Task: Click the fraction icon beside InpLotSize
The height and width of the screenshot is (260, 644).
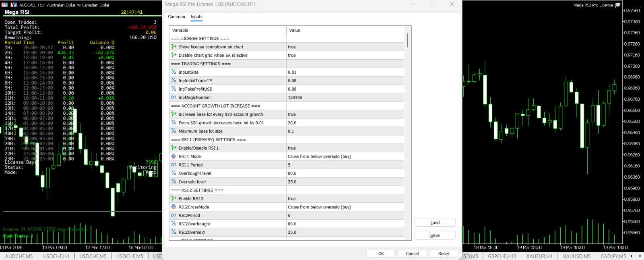Action: click(173, 72)
